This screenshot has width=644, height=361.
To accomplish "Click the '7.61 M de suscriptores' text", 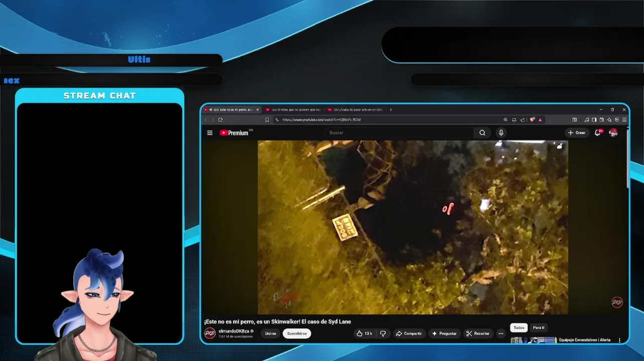I will point(235,336).
